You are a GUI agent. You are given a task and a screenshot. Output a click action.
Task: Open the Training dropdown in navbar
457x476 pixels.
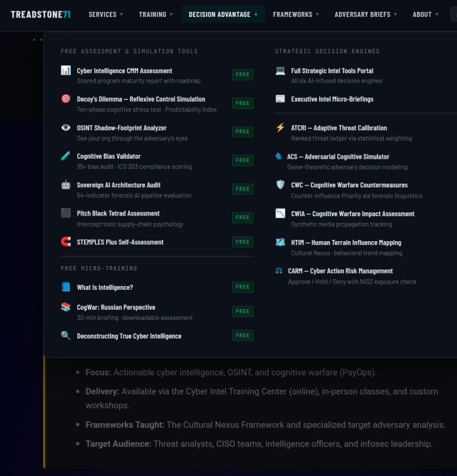[x=155, y=14]
